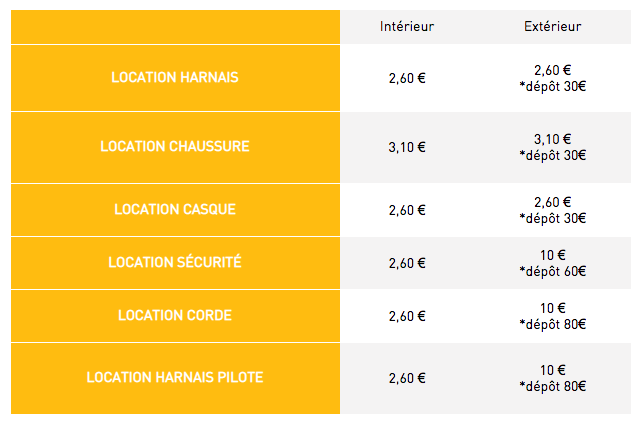This screenshot has width=641, height=425.
Task: Choose the LOCATION SÉCURITÉ row label
Action: [x=175, y=263]
